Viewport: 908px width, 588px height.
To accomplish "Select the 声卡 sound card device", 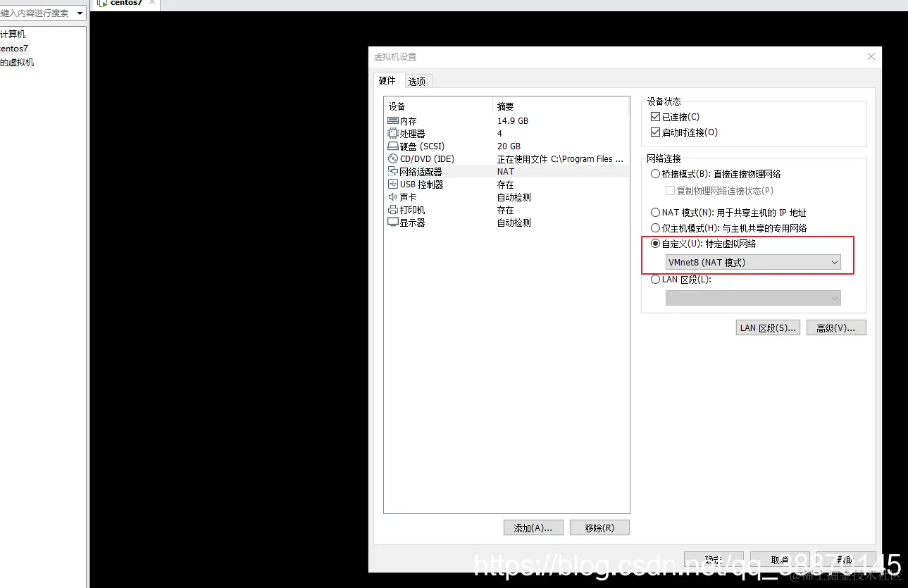I will click(406, 196).
